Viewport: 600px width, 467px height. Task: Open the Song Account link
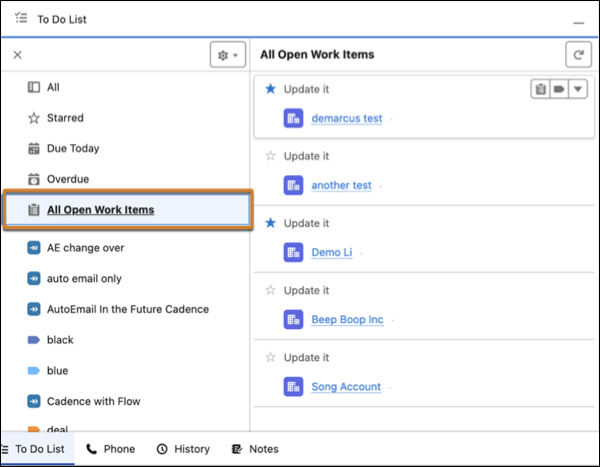tap(346, 387)
